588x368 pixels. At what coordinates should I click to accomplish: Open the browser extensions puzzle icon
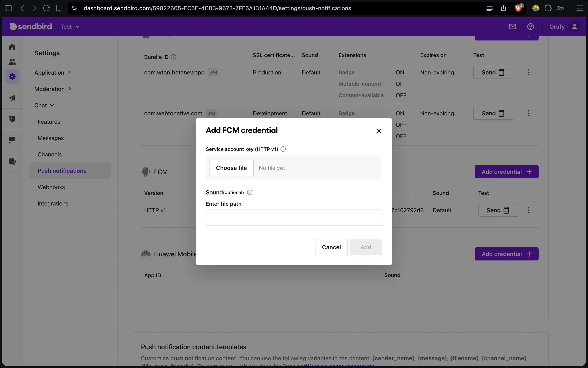548,8
